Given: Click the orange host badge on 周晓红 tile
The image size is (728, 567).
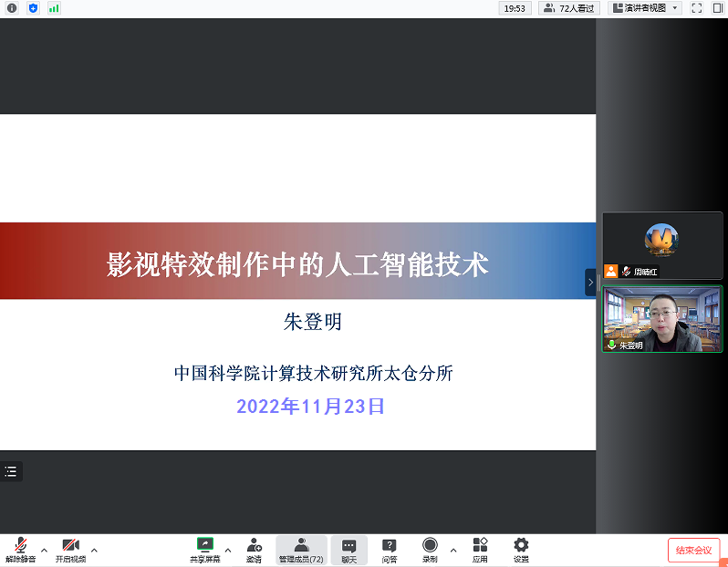Looking at the screenshot, I should coord(611,271).
